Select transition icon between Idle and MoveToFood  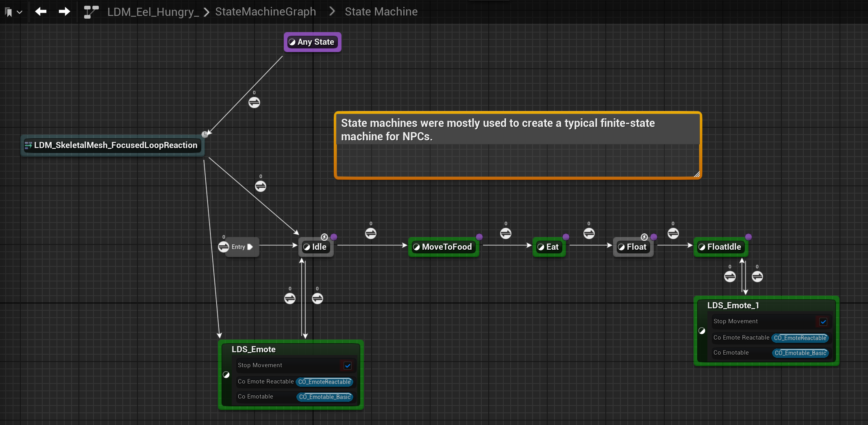(371, 233)
